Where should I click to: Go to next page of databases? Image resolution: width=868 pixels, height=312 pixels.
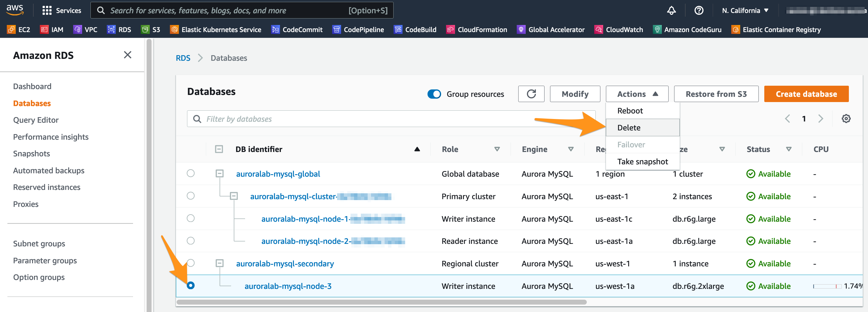820,118
